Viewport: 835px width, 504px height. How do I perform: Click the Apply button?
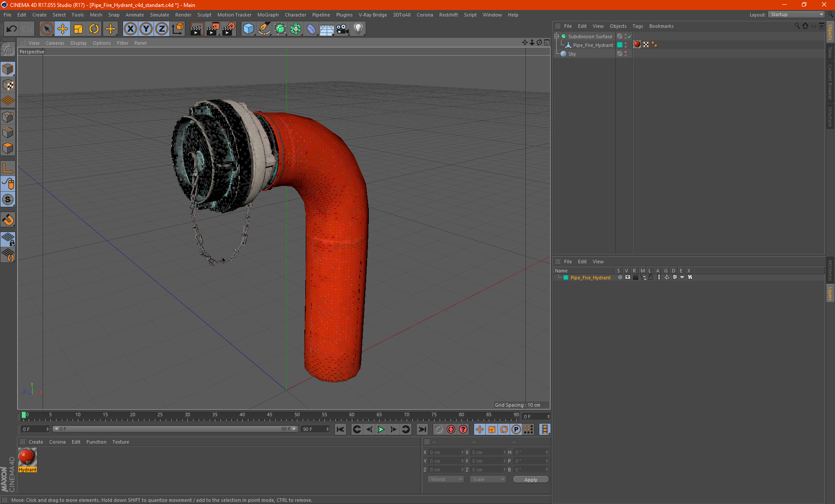point(531,480)
